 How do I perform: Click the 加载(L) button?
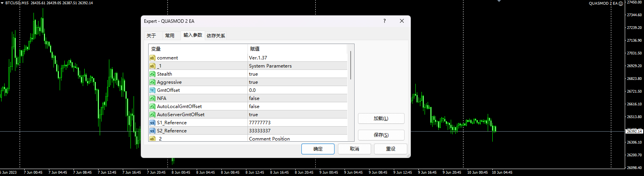tap(381, 118)
